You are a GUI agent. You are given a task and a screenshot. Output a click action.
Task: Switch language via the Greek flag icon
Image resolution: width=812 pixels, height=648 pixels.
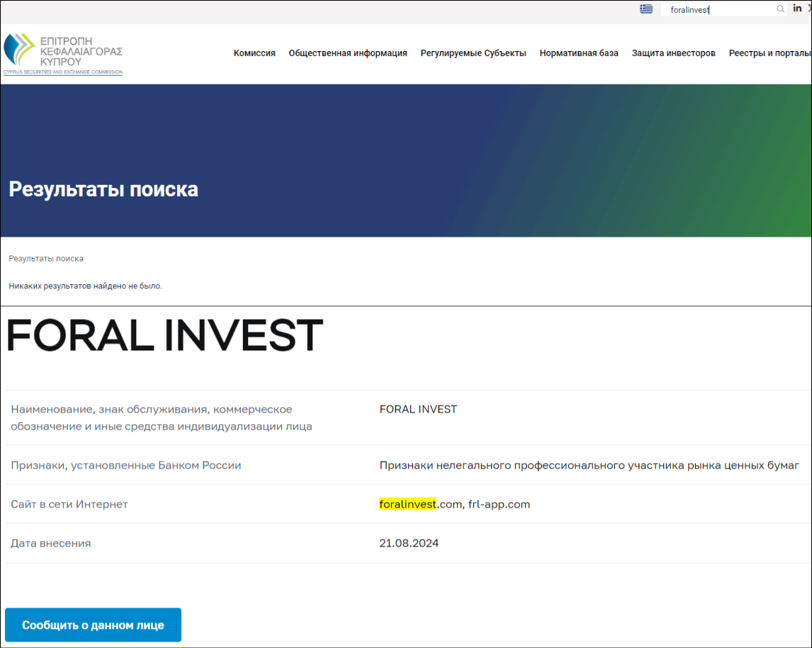(x=645, y=9)
